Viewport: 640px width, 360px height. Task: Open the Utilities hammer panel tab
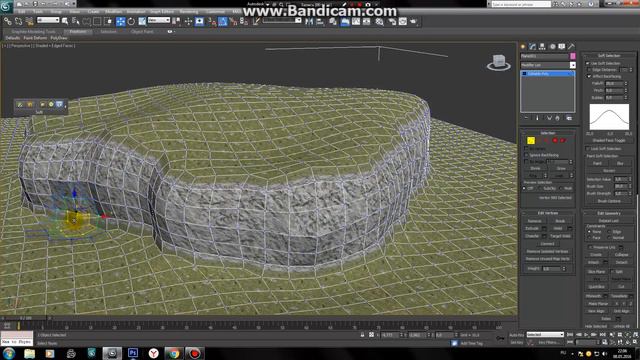pos(571,47)
